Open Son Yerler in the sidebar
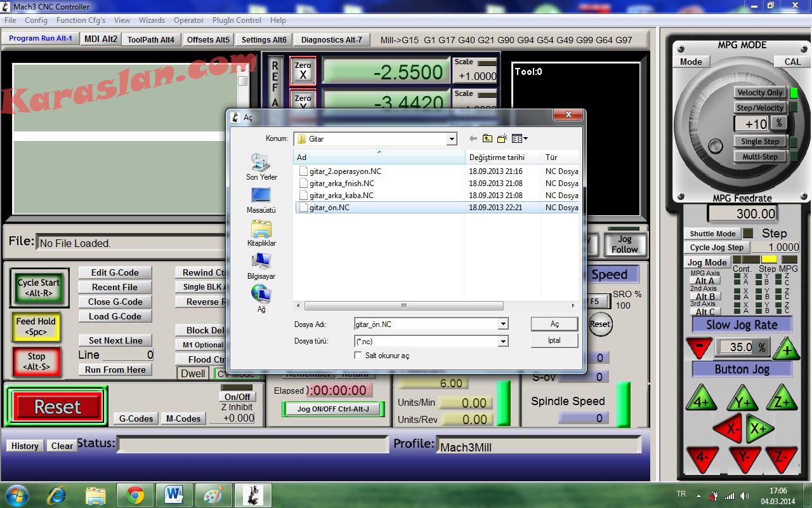This screenshot has height=508, width=812. click(261, 167)
